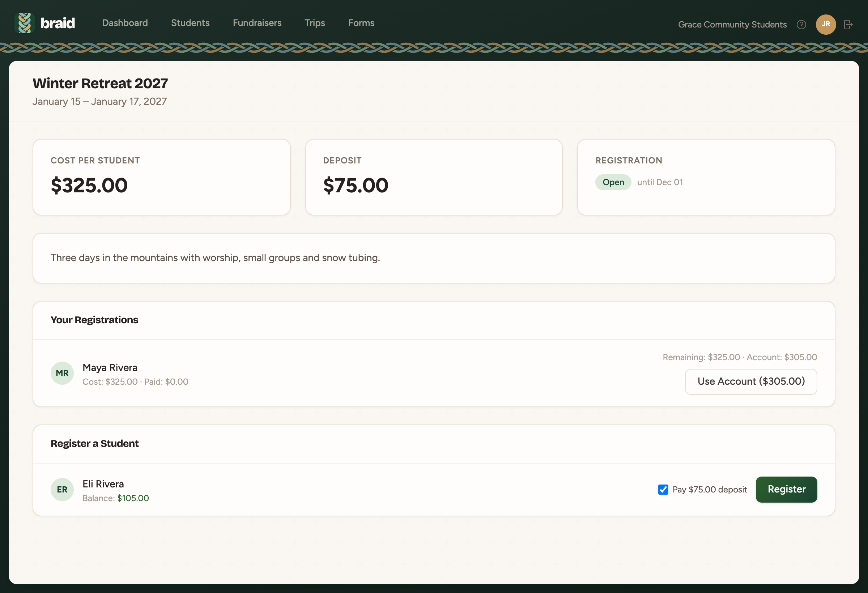This screenshot has height=593, width=868.
Task: Click the DEPOSIT card label
Action: 342,161
